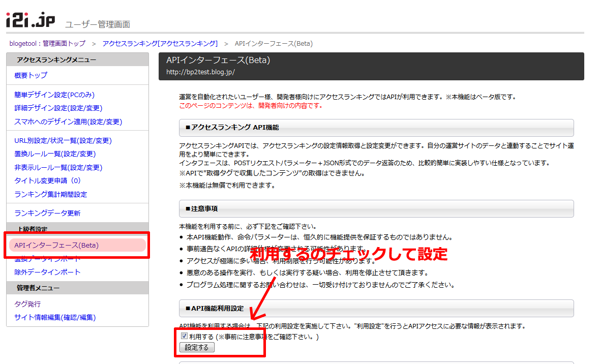The height and width of the screenshot is (364, 599).
Task: Open URL別設定/状況一覧(設定/変更)
Action: pos(63,140)
